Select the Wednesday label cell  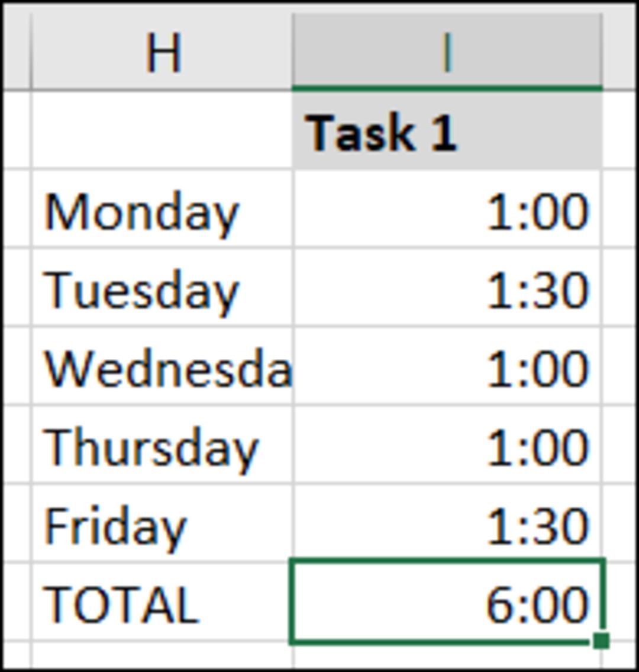coord(162,366)
